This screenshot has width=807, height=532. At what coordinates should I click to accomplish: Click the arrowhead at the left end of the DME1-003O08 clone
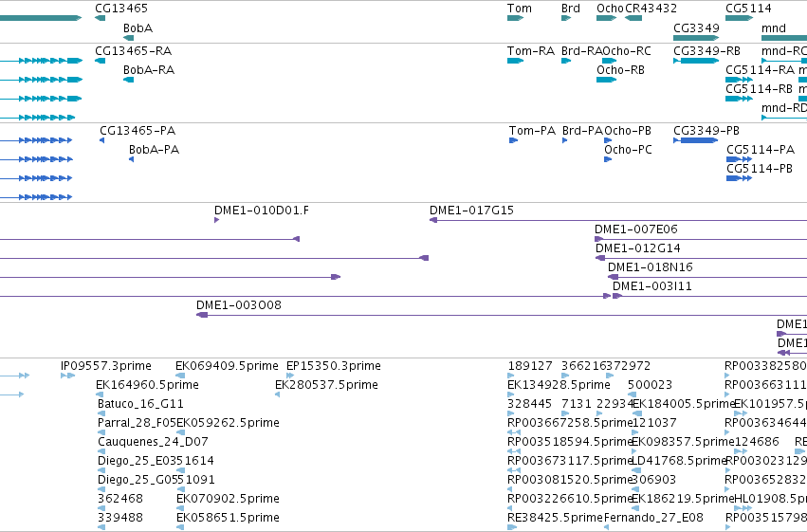[202, 315]
